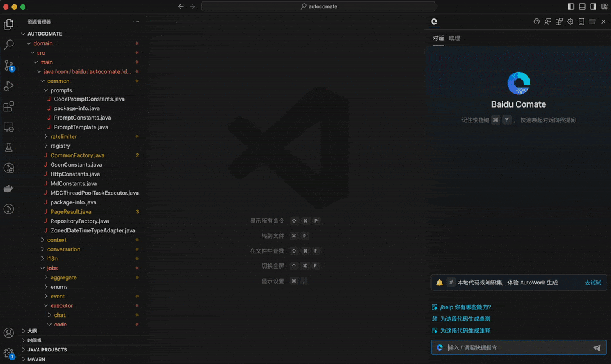Open ZonedDateTimeTypeAdapter.java file
Image resolution: width=611 pixels, height=364 pixels.
coord(93,230)
